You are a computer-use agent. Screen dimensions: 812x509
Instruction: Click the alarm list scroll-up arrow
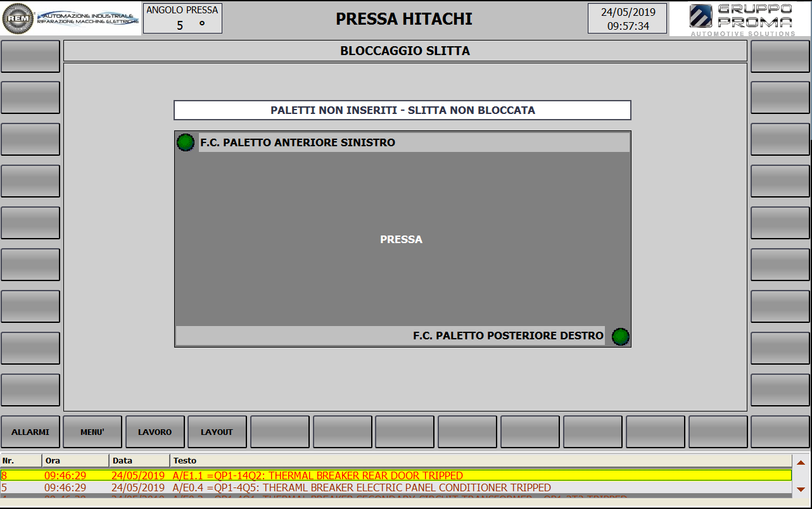801,463
